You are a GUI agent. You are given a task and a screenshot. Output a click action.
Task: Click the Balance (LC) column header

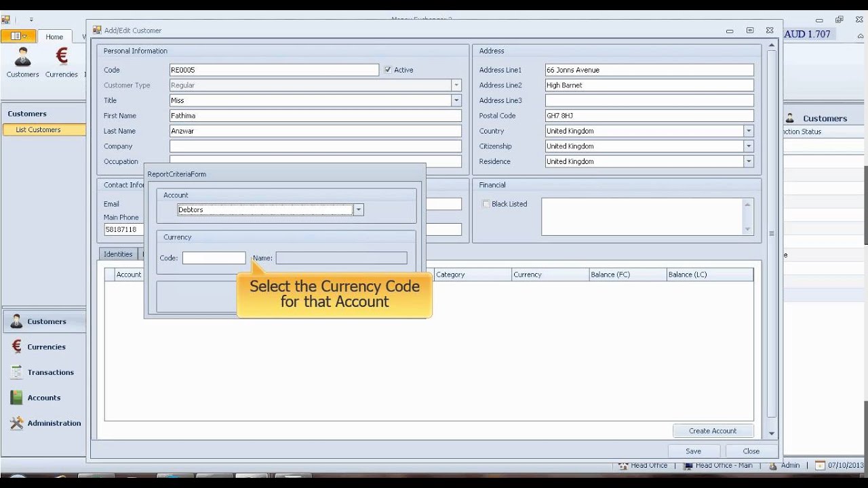[709, 274]
